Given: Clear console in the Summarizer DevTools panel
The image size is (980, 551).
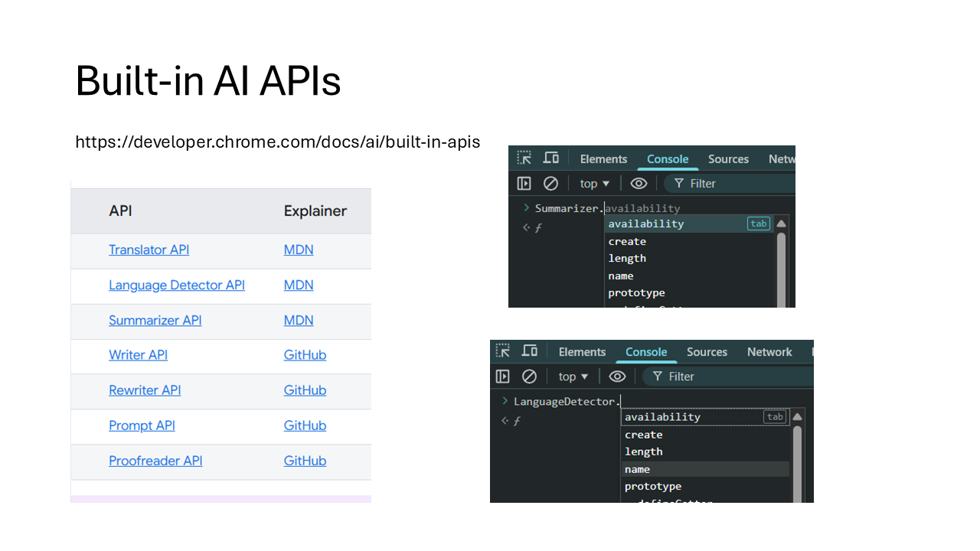Looking at the screenshot, I should pyautogui.click(x=550, y=184).
